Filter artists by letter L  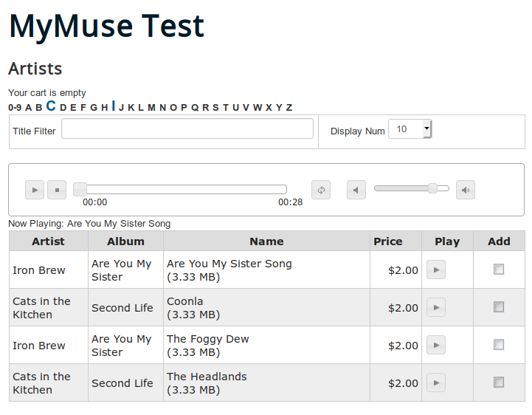(x=141, y=108)
